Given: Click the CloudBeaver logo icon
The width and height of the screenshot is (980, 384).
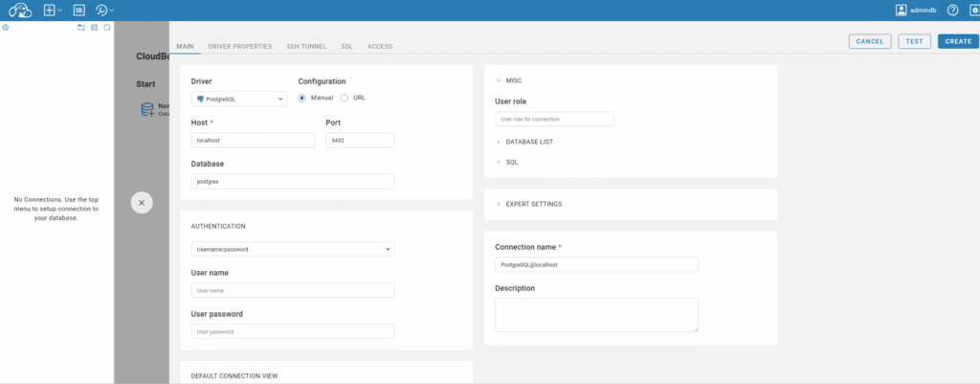Looking at the screenshot, I should pos(20,10).
